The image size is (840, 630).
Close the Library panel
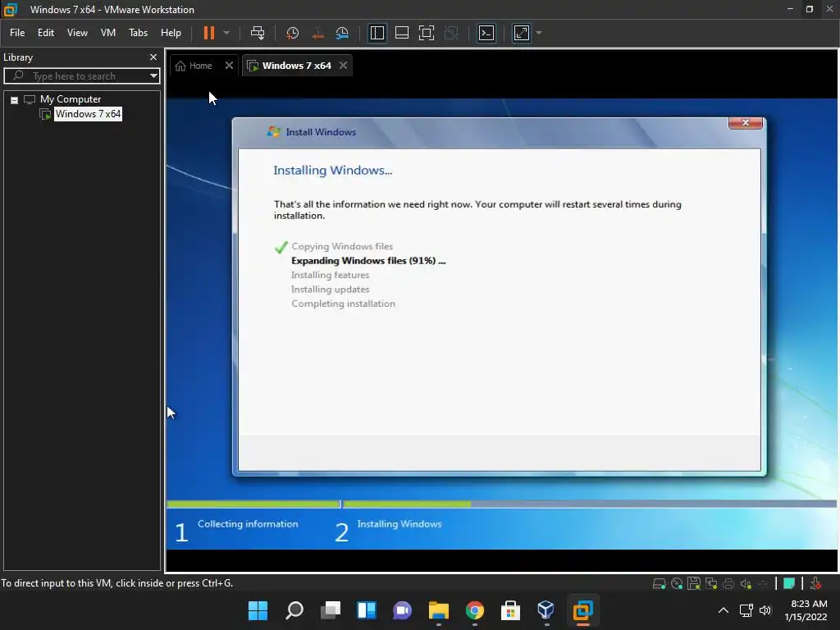click(x=153, y=57)
